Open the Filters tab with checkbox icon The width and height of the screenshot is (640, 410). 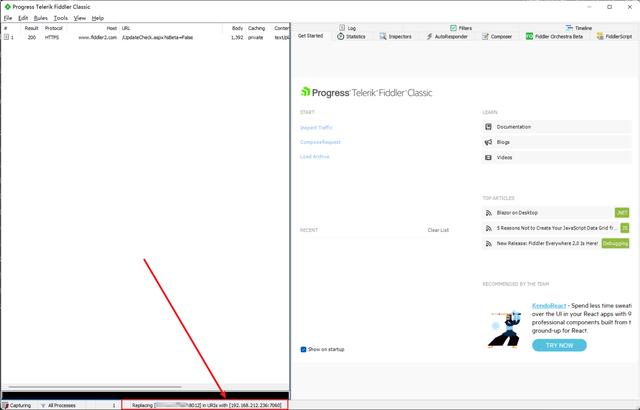coord(454,28)
